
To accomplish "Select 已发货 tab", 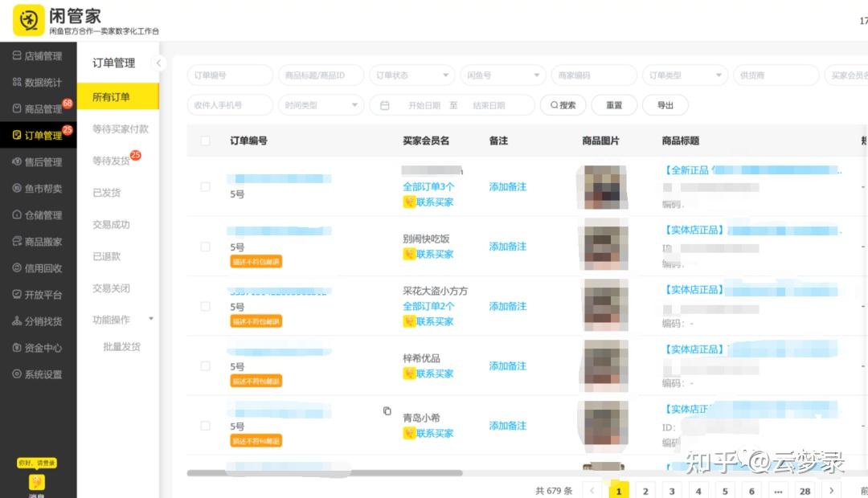I will (x=106, y=193).
